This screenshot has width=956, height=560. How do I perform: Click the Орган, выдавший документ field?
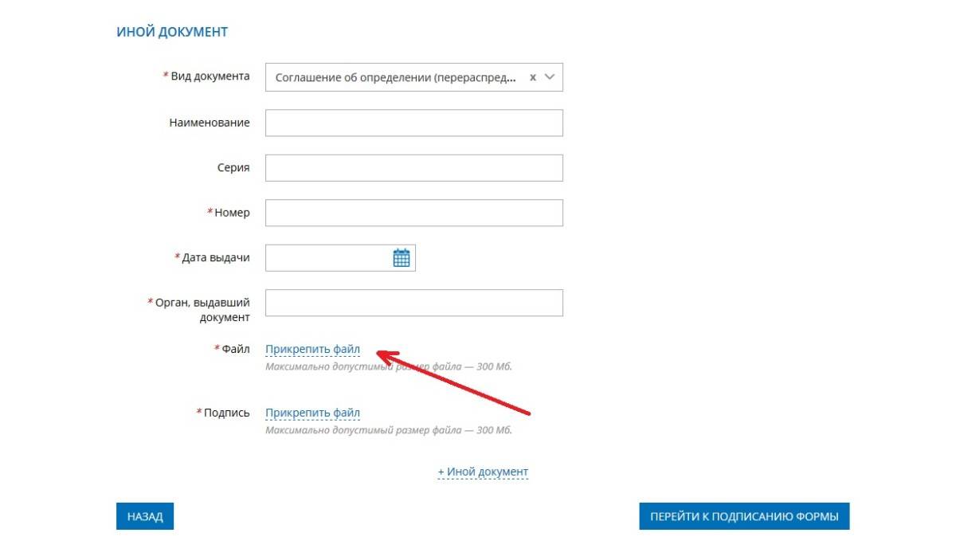tap(413, 303)
